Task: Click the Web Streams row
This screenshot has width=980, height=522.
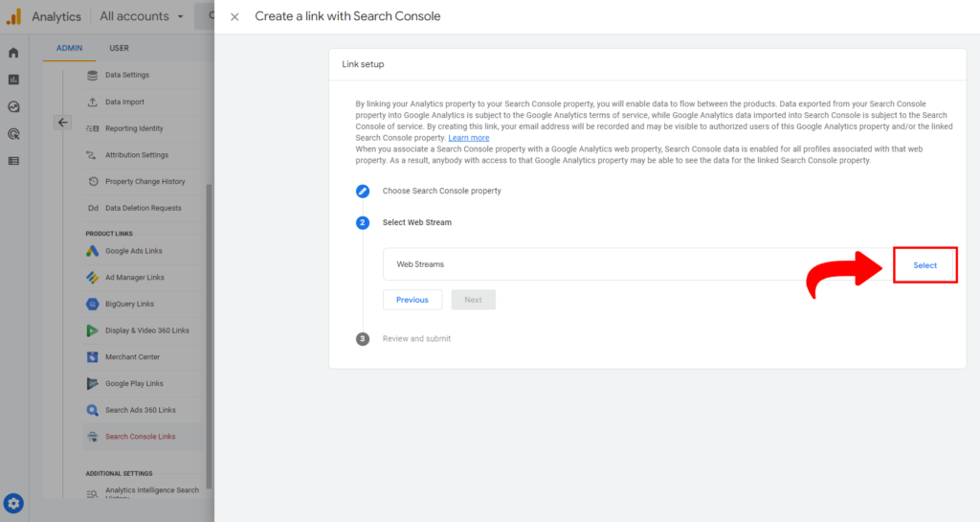Action: point(668,264)
